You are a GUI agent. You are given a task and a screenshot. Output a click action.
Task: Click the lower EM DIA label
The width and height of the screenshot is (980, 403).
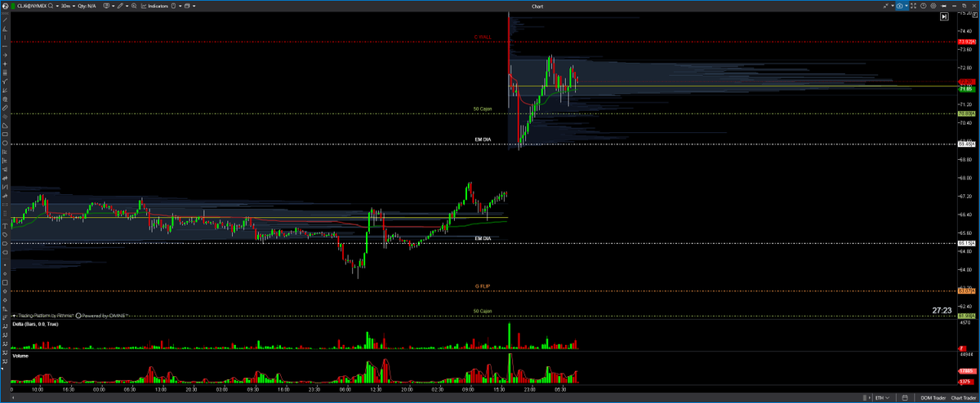483,238
